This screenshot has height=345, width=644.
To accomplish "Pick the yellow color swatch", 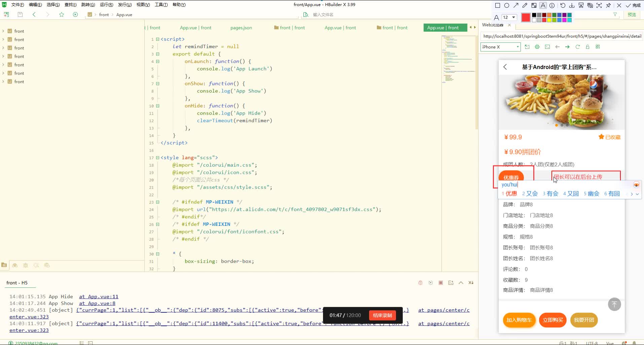I will (x=549, y=20).
